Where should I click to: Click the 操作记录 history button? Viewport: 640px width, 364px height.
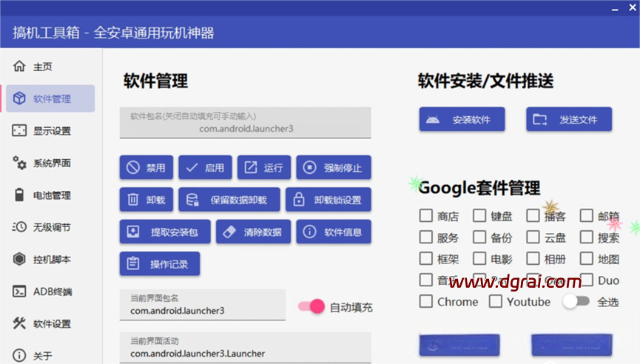160,263
